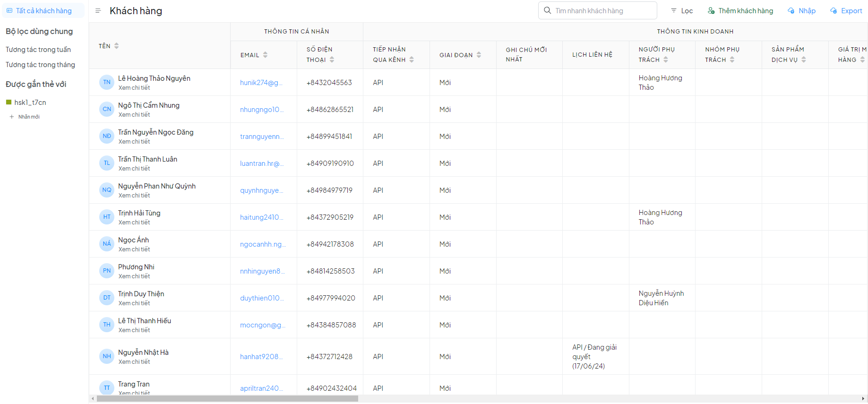Click the Thêm khách hàng add-user icon

[711, 10]
